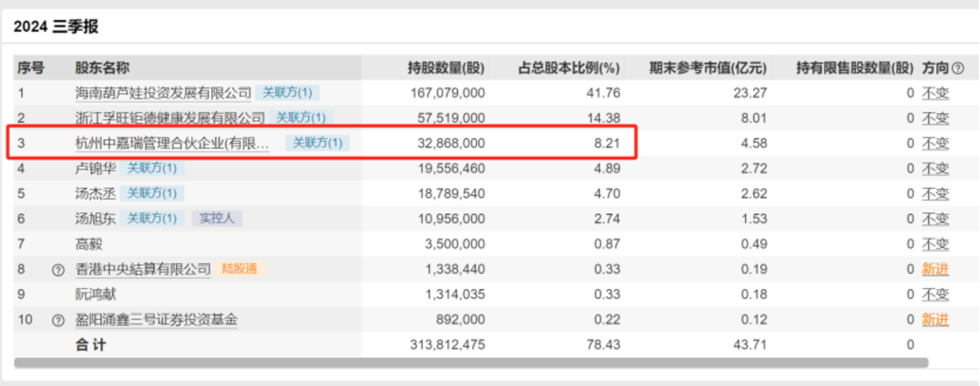Click the question mark icon in row 8
This screenshot has height=386, width=980.
[x=59, y=270]
